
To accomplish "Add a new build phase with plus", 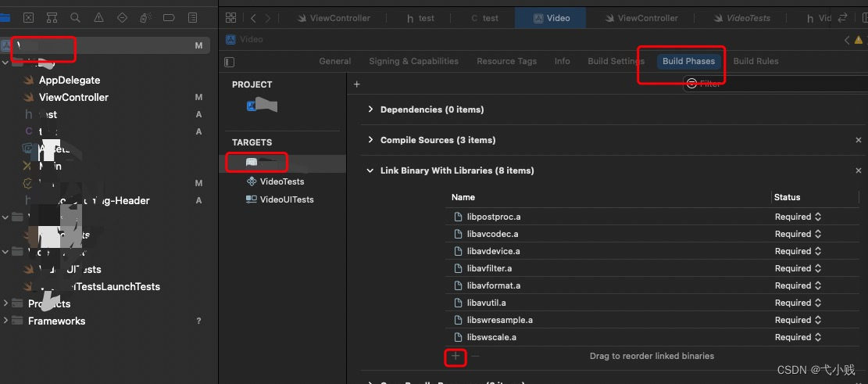I will (x=356, y=84).
